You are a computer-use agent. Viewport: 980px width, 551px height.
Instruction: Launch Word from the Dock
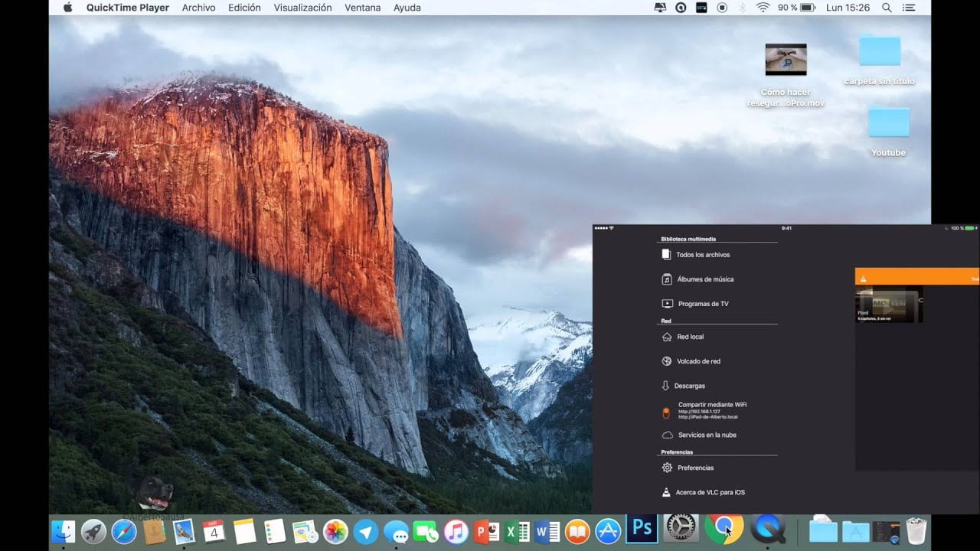[x=547, y=530]
